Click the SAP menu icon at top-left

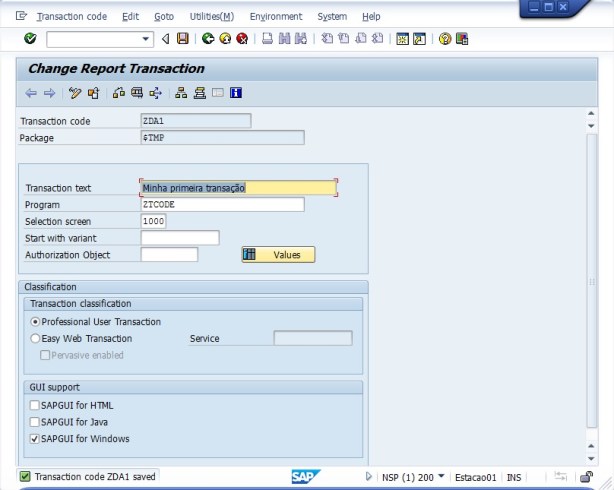click(21, 16)
